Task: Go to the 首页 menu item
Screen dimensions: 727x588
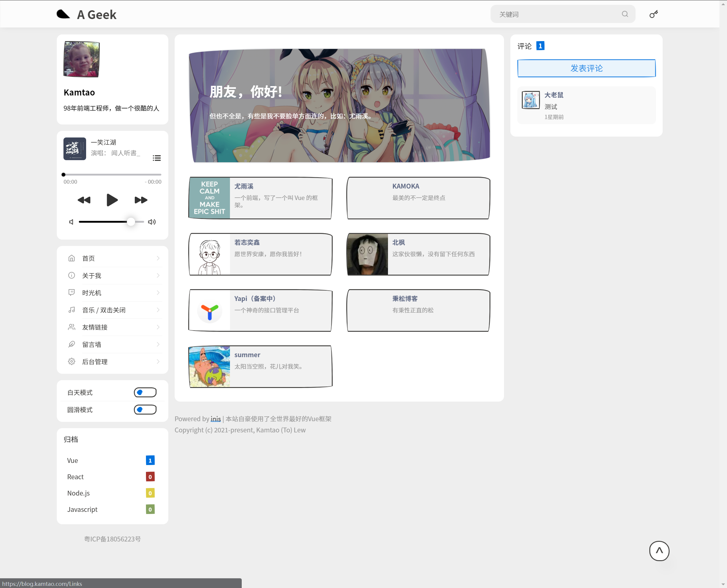Action: coord(112,258)
